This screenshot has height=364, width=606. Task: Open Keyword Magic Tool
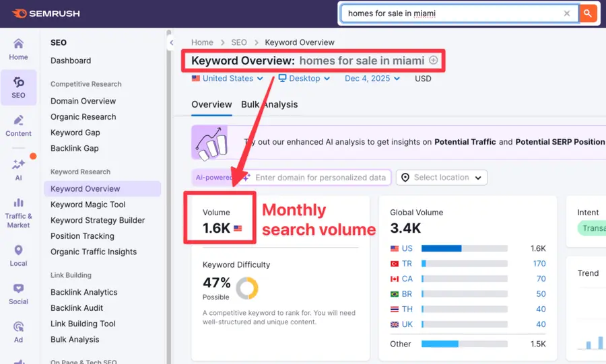pyautogui.click(x=88, y=205)
